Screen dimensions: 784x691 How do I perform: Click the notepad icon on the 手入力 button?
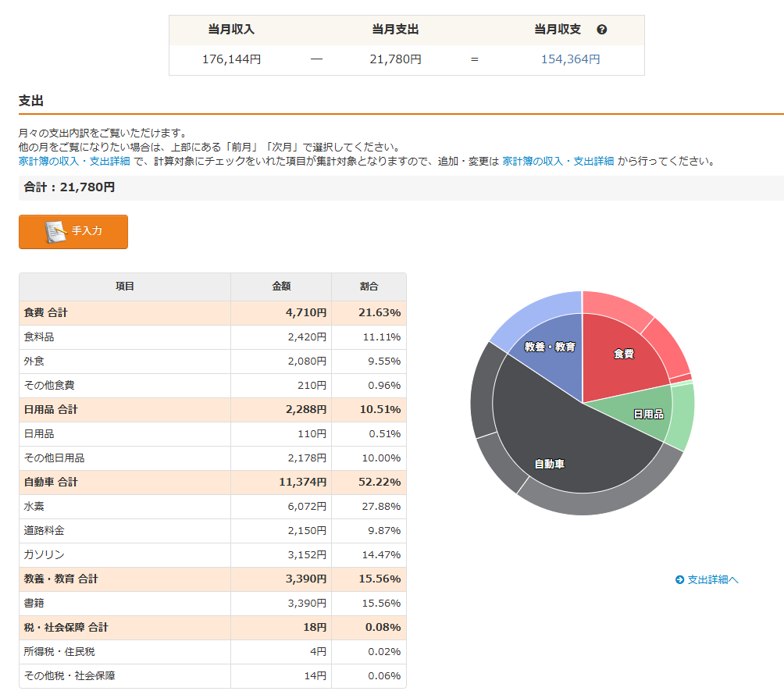point(55,232)
